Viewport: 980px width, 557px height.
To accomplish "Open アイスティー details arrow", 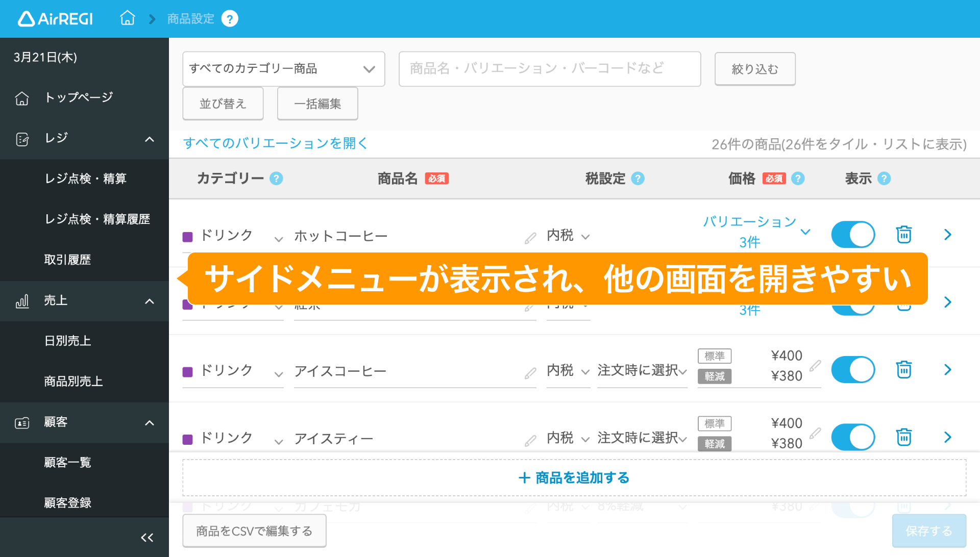I will pyautogui.click(x=948, y=437).
